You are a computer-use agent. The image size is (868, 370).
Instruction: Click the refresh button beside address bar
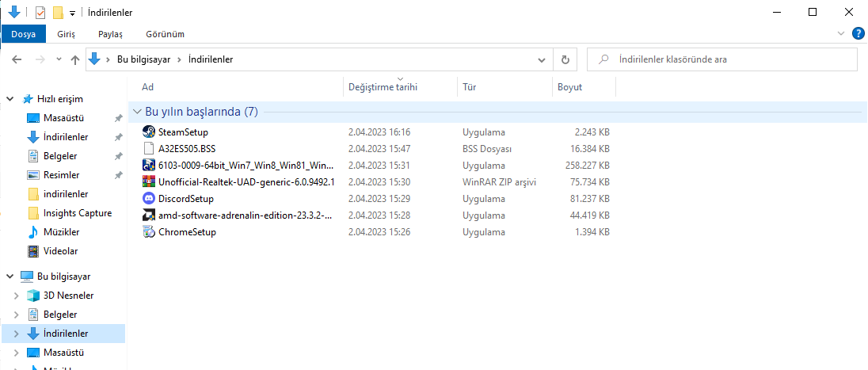[565, 60]
